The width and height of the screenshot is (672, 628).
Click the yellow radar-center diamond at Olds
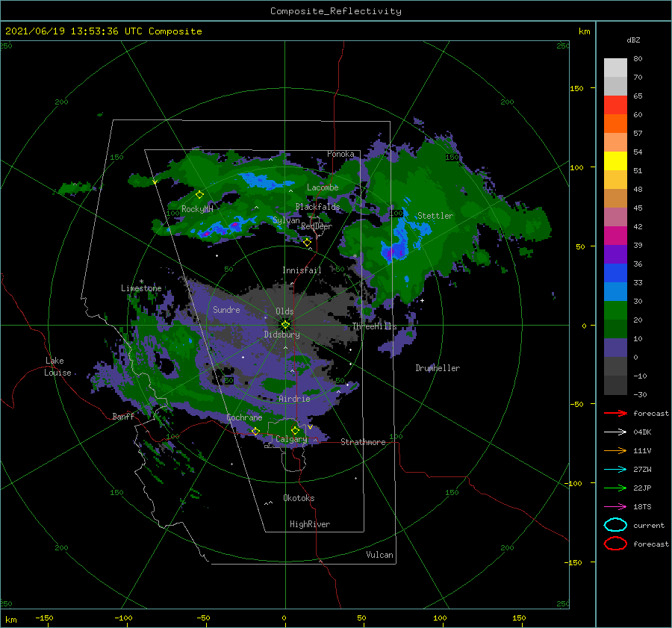(x=285, y=325)
